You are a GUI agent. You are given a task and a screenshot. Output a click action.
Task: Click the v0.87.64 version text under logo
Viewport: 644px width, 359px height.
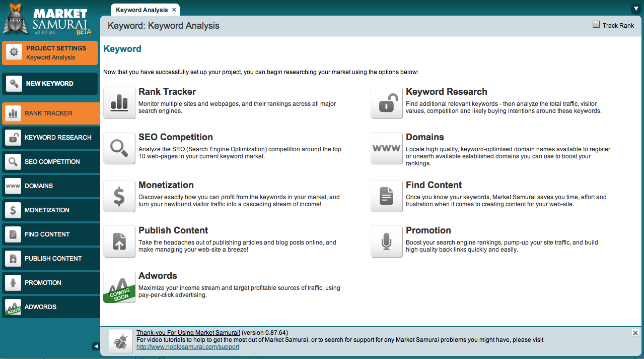45,33
